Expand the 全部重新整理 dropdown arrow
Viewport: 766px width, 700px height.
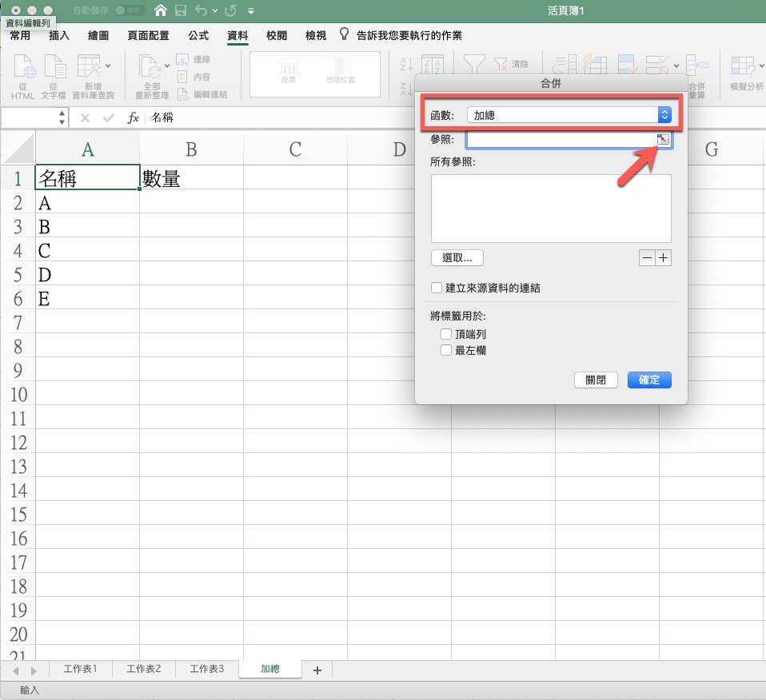pyautogui.click(x=167, y=66)
